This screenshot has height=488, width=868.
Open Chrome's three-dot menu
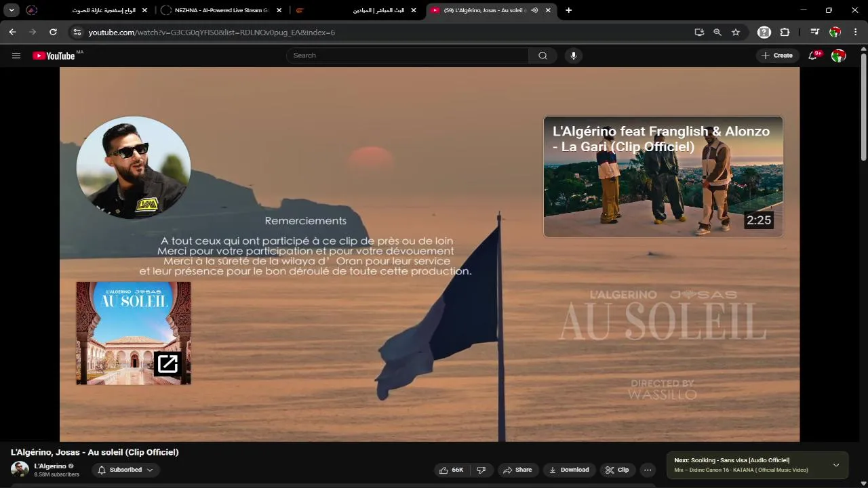(x=856, y=32)
